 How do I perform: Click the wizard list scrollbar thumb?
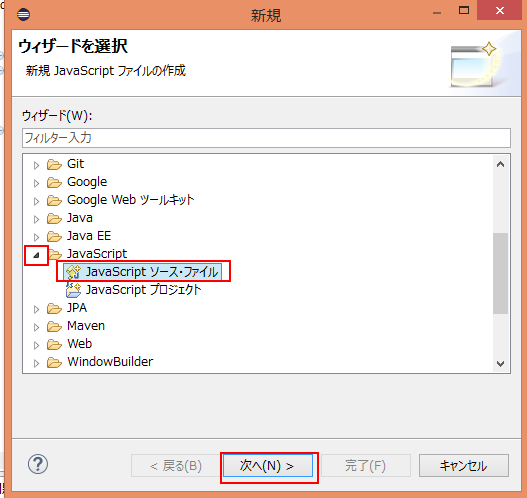500,273
